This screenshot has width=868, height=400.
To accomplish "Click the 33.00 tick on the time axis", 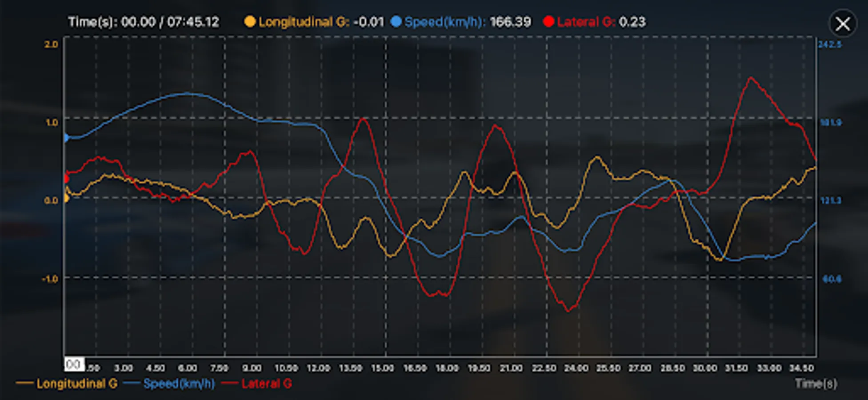I will [x=769, y=368].
